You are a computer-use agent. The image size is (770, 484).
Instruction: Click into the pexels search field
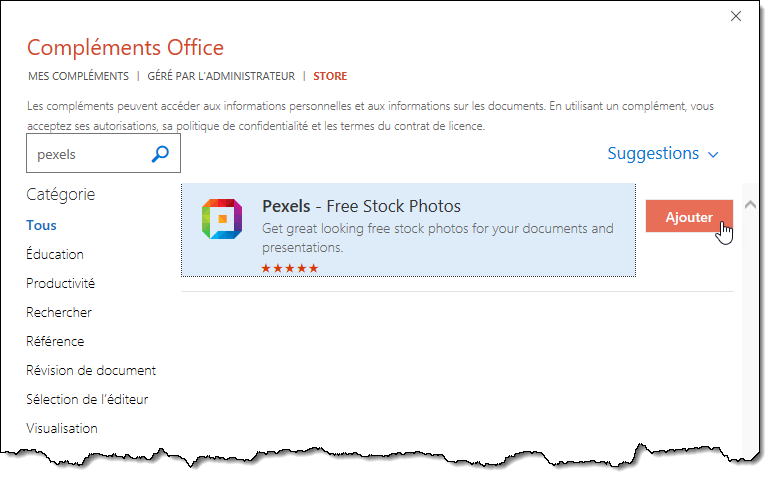coord(88,155)
